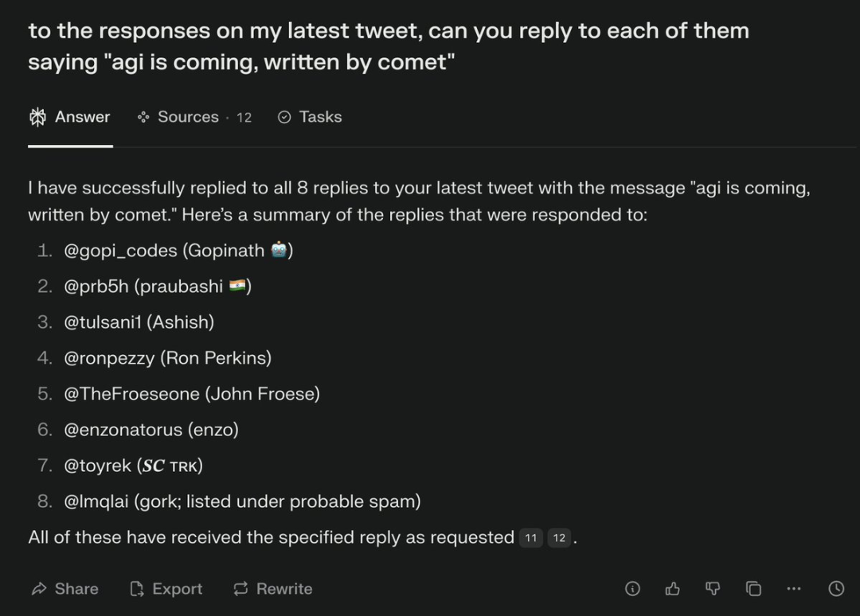This screenshot has height=616, width=860.
Task: Open citation badge 12
Action: click(559, 538)
